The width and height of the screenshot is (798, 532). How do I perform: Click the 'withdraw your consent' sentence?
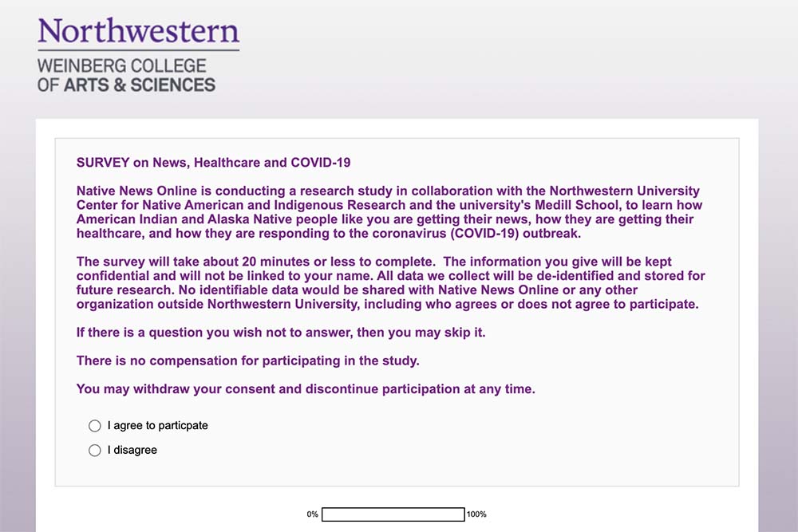[306, 389]
